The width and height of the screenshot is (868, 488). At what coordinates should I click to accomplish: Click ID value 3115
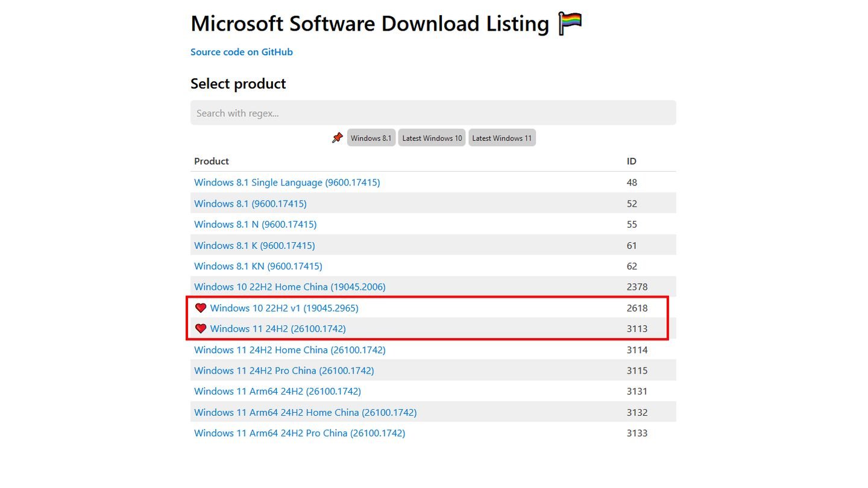click(x=637, y=371)
